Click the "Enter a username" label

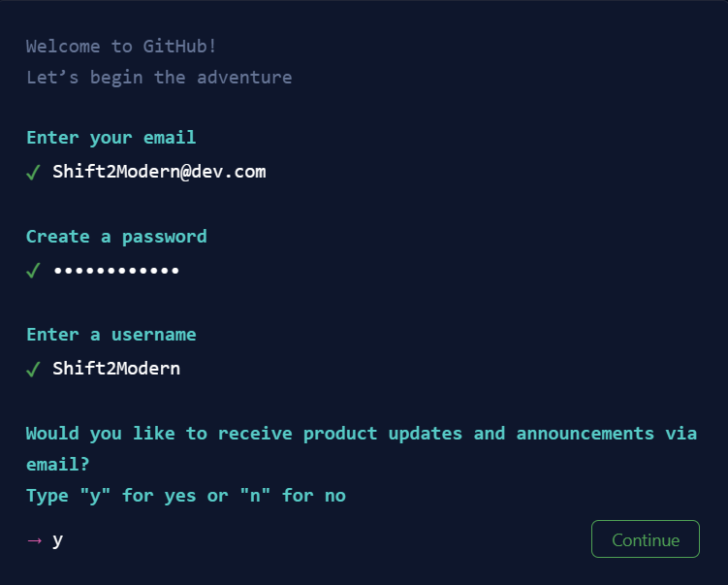coord(111,334)
